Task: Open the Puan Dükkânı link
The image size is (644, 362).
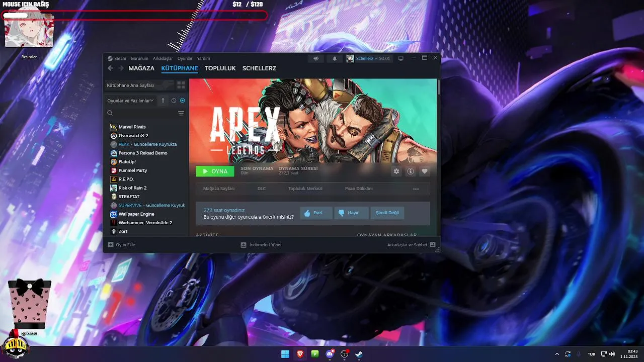Action: (x=359, y=189)
